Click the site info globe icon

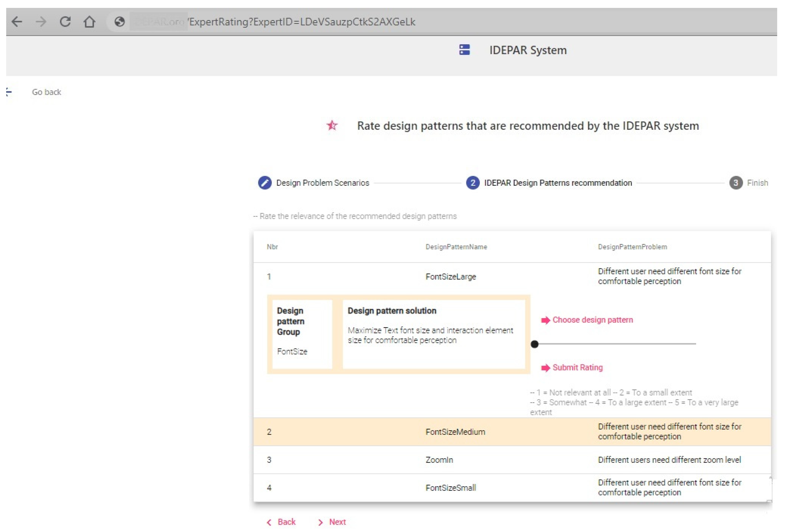click(119, 22)
